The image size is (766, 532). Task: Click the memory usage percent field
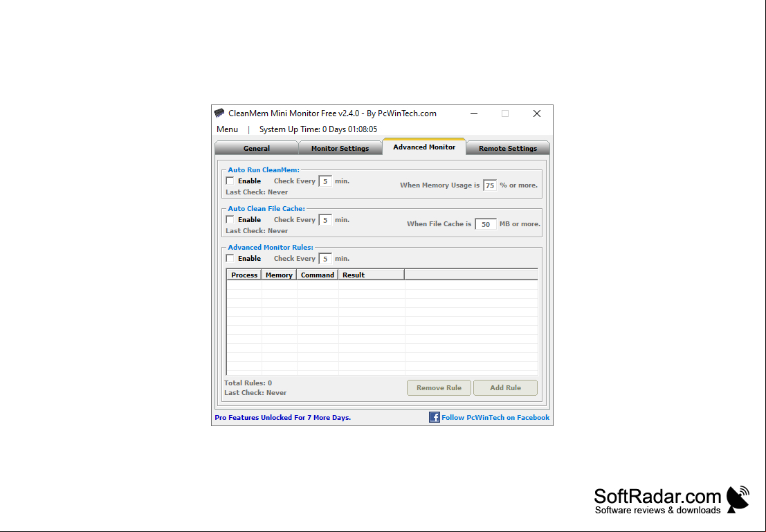tap(489, 185)
